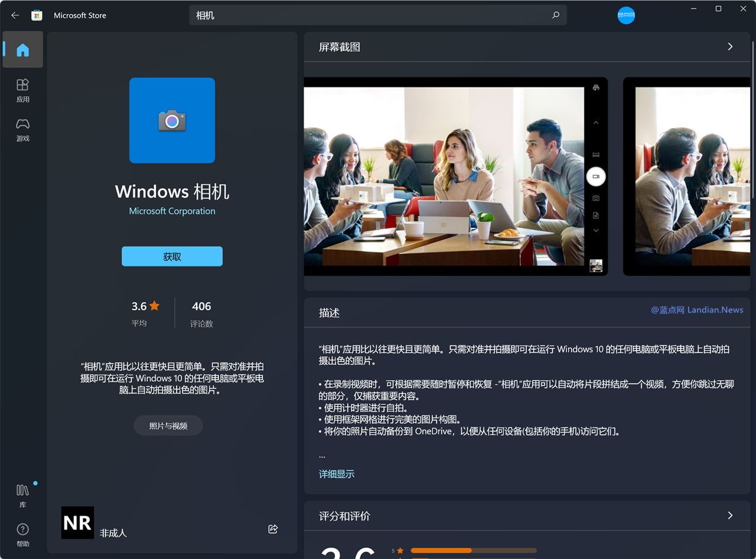Viewport: 756px width, 559px height.
Task: Expand the 评分和评价 section chevron
Action: point(731,515)
